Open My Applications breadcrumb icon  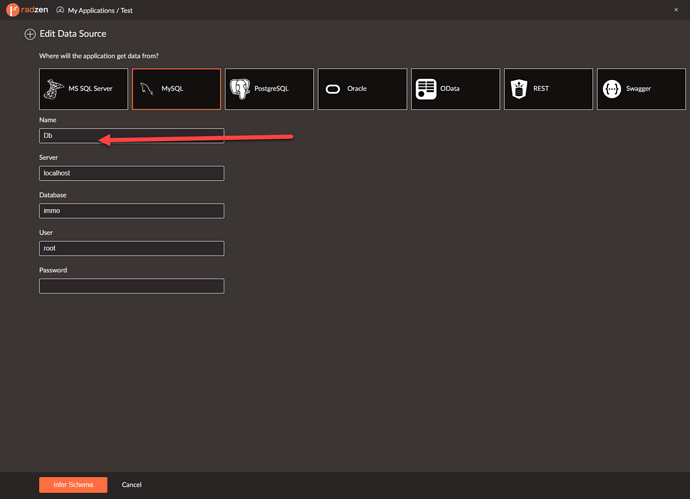point(60,10)
